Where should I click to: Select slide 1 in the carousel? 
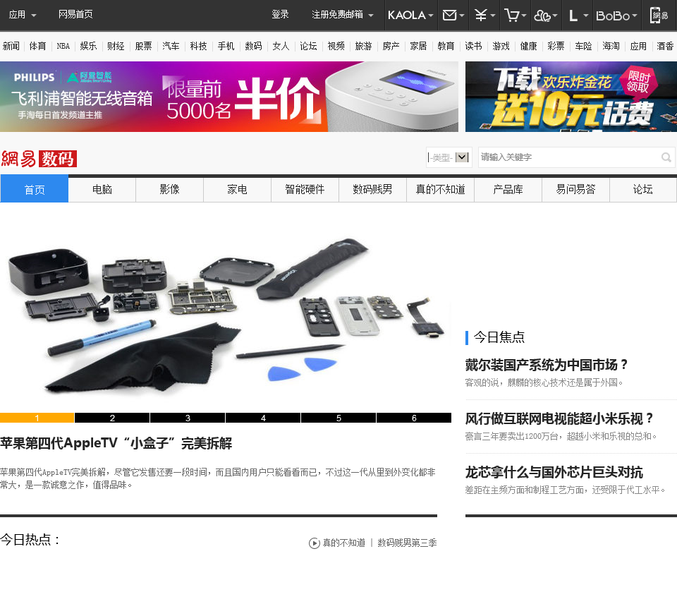[37, 418]
